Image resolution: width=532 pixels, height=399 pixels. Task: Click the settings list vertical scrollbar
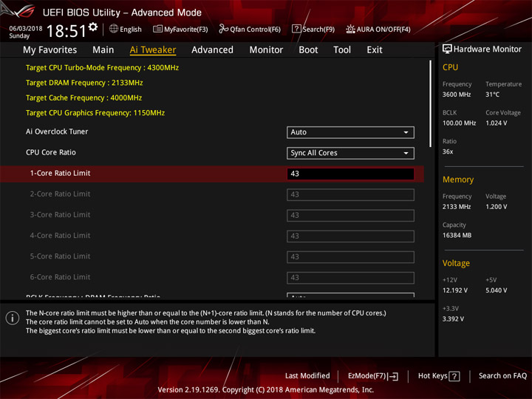click(x=430, y=103)
